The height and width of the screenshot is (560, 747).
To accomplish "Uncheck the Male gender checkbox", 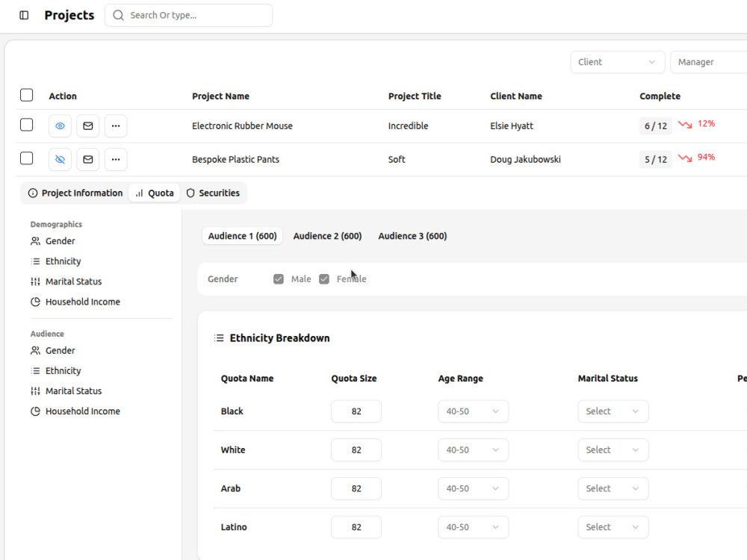I will [x=279, y=279].
